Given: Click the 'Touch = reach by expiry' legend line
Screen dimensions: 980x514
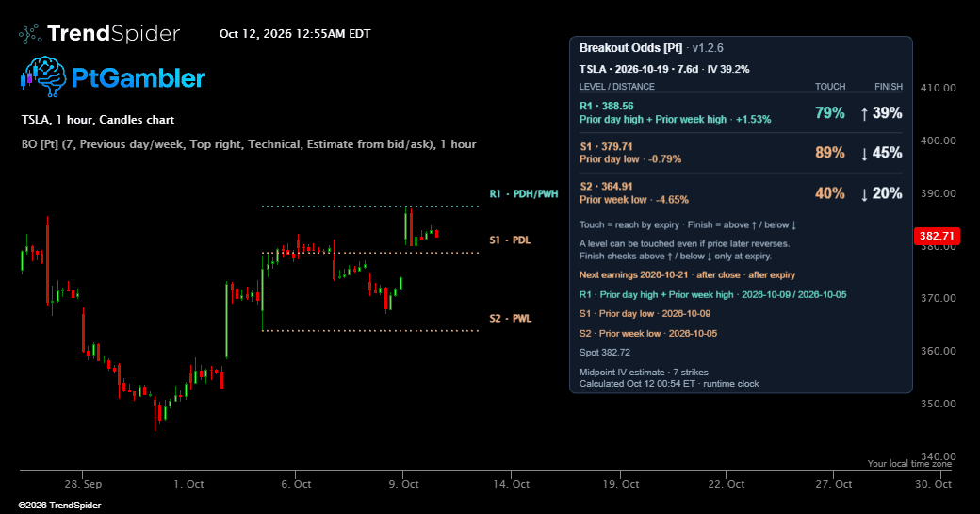Looking at the screenshot, I should click(688, 225).
